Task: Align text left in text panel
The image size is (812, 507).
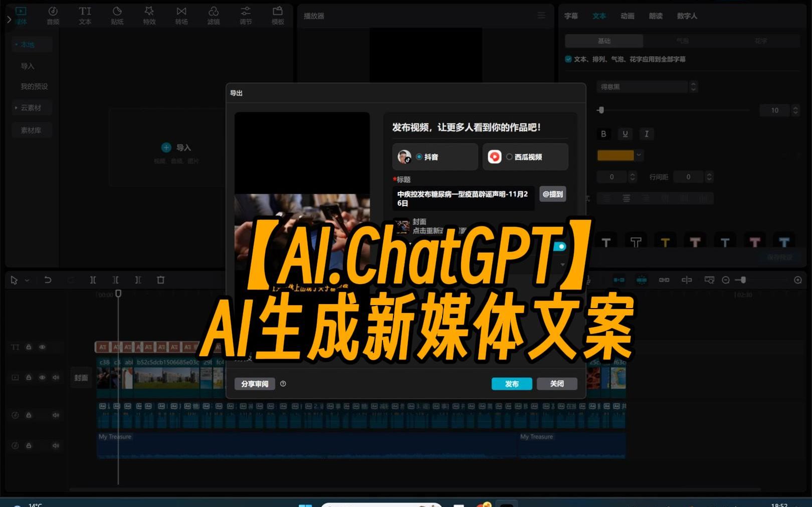Action: point(607,198)
